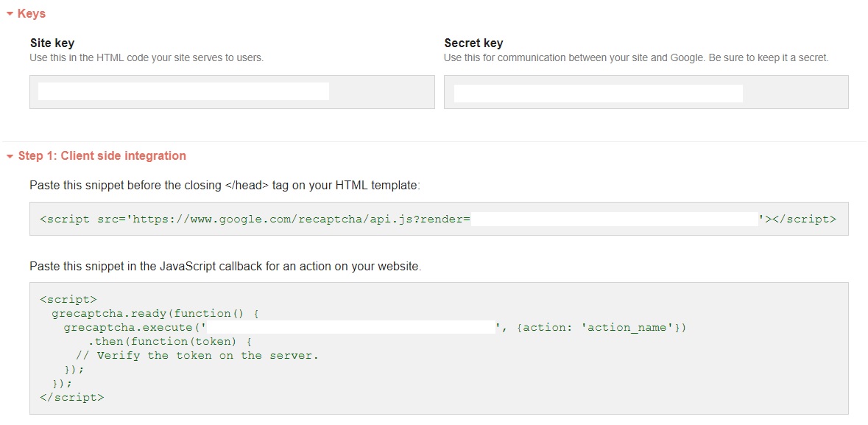
Task: Collapse the Keys section arrow
Action: click(10, 14)
